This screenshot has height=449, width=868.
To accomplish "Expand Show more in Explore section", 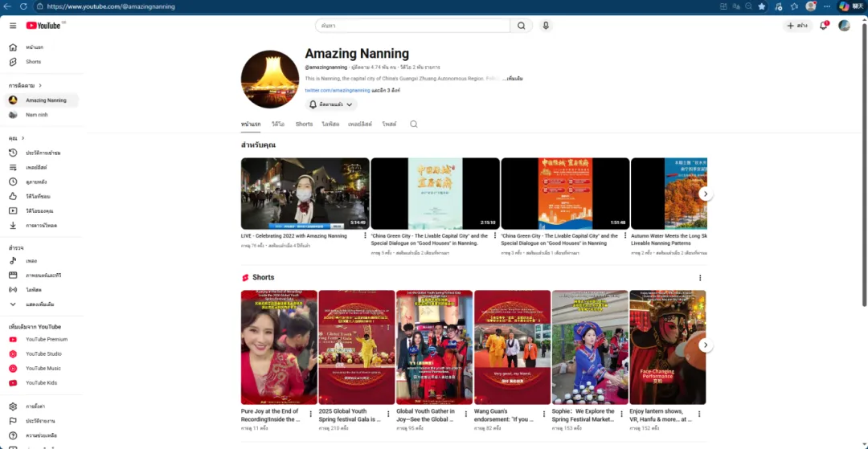I will [x=43, y=304].
